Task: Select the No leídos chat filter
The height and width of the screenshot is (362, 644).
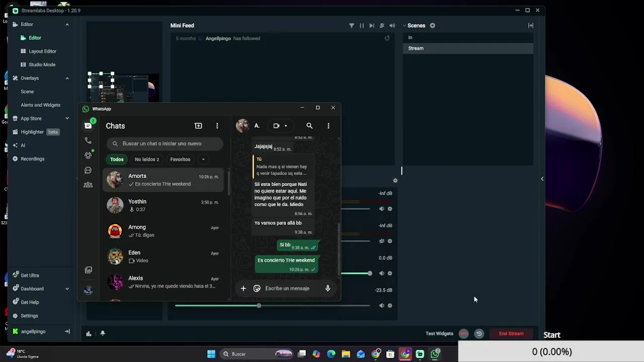Action: point(147,159)
